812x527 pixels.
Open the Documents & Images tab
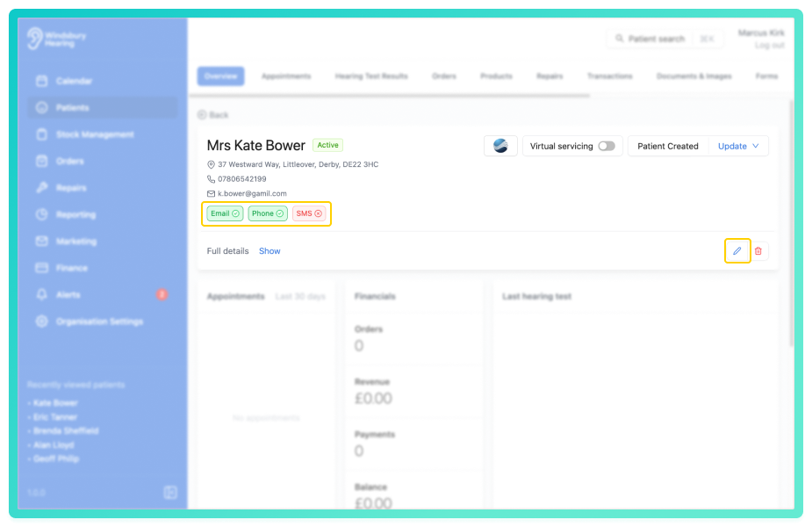coord(693,76)
